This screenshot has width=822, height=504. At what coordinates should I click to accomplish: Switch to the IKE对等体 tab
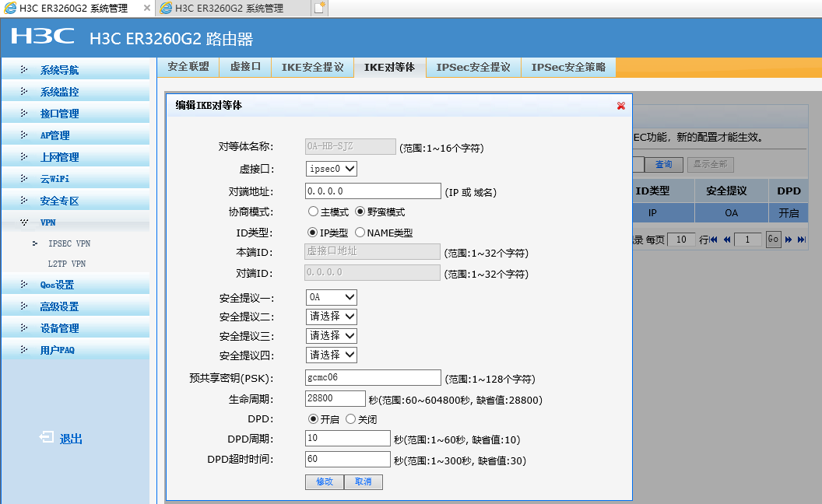tap(389, 67)
